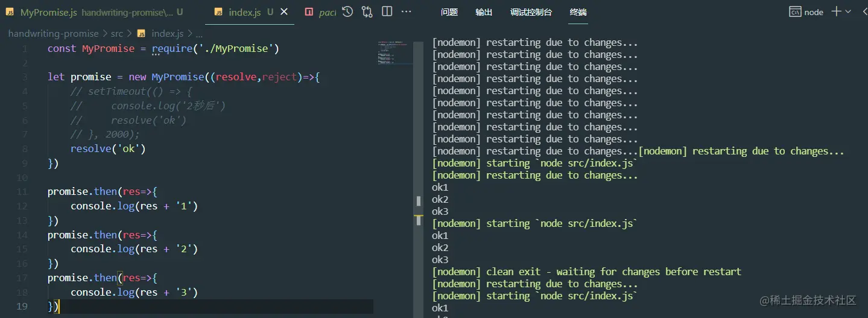Image resolution: width=868 pixels, height=318 pixels.
Task: Click promise.then on line 17
Action: (x=82, y=278)
